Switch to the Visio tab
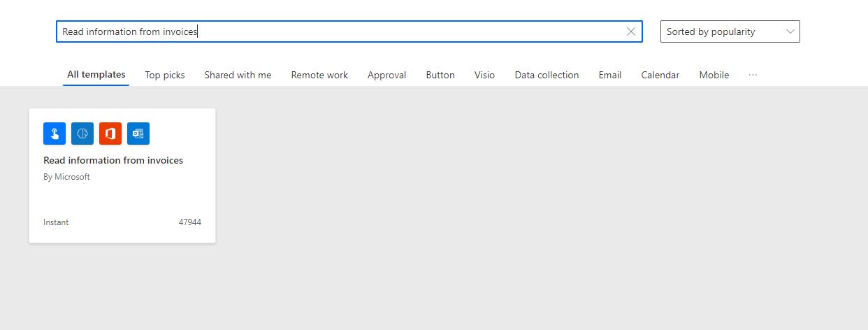The image size is (868, 330). coord(484,75)
